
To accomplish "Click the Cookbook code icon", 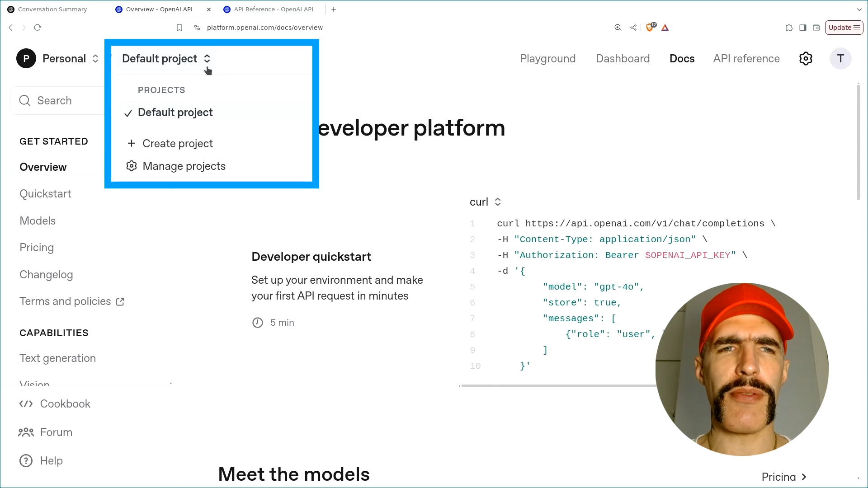I will click(26, 404).
